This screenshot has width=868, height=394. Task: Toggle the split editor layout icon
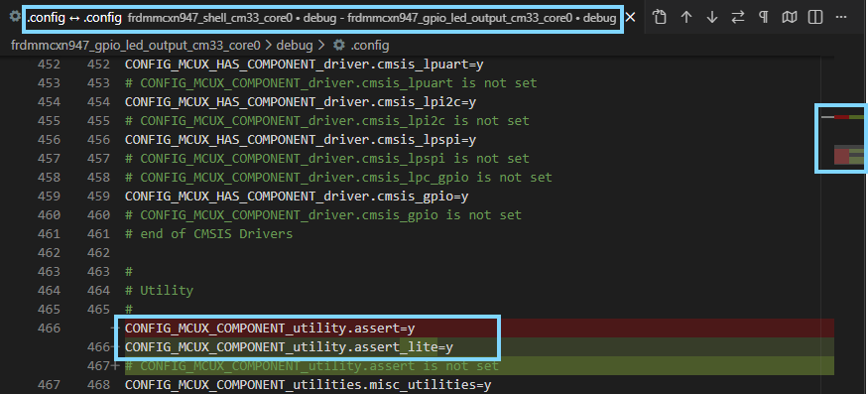(x=814, y=17)
